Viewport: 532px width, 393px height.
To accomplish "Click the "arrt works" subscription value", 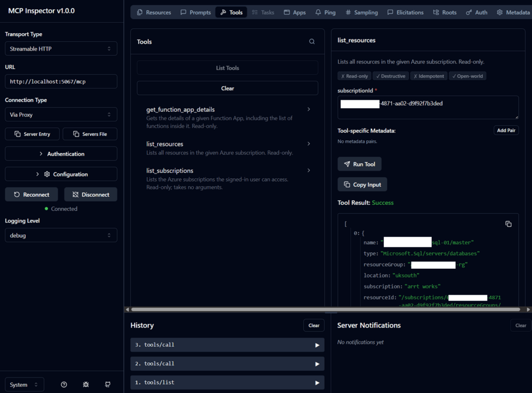I will (x=422, y=286).
